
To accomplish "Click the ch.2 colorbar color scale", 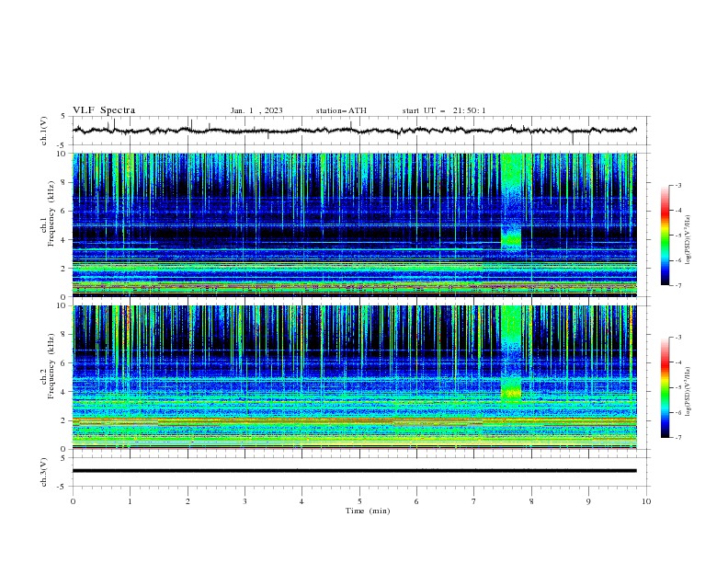I will (x=665, y=387).
